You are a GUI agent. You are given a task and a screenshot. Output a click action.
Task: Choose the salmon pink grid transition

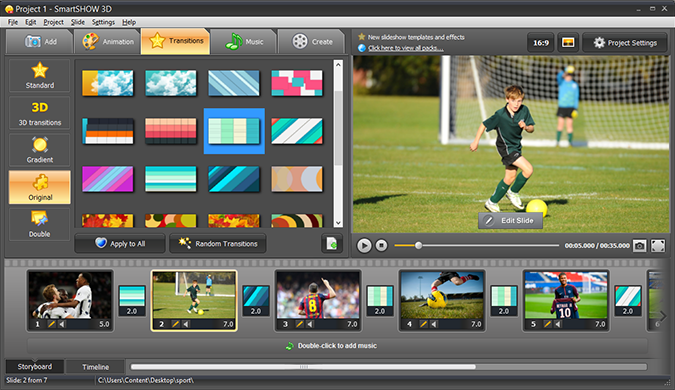[x=171, y=131]
